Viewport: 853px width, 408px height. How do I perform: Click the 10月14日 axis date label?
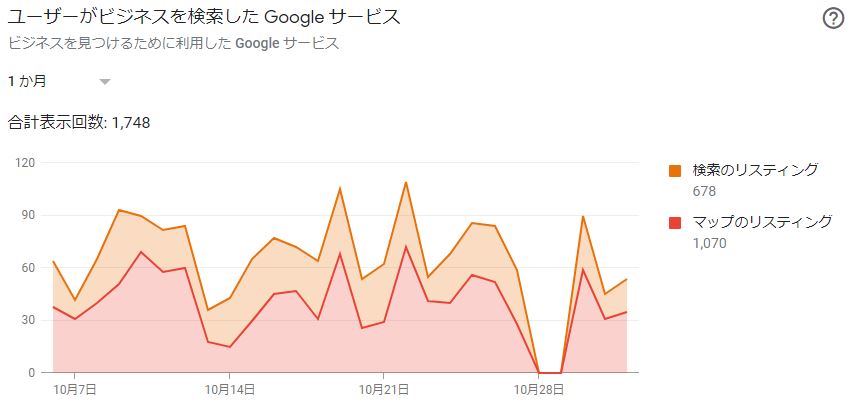tap(230, 389)
